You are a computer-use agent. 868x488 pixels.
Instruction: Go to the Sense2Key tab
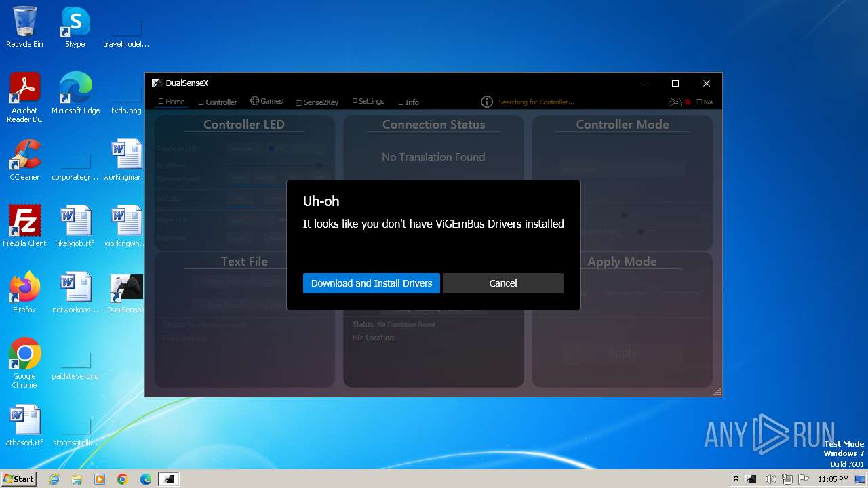tap(317, 102)
